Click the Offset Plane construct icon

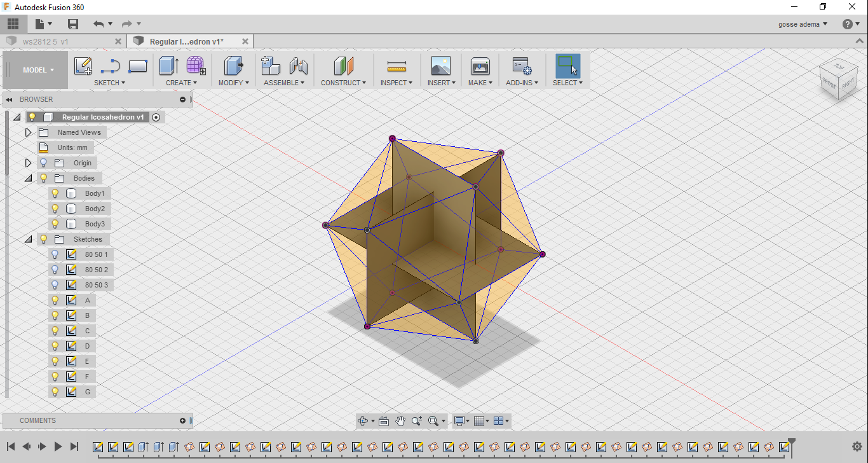[x=344, y=66]
